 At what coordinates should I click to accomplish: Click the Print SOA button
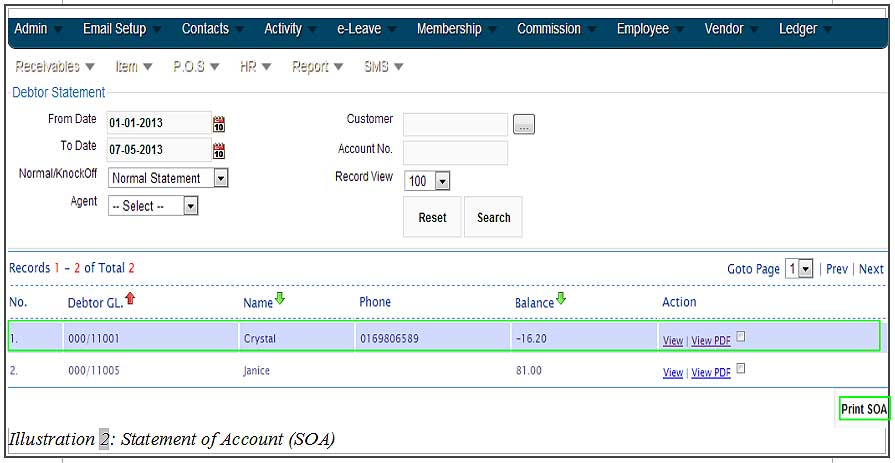point(863,409)
